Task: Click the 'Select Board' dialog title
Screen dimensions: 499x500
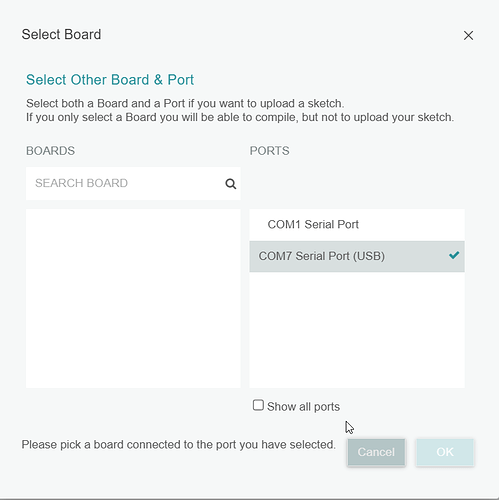Action: (x=61, y=34)
